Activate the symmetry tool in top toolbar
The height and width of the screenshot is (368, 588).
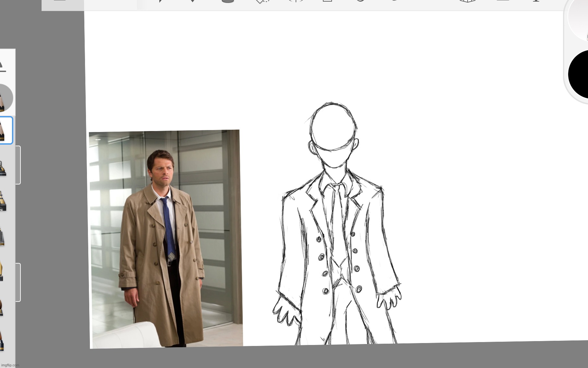pos(296,1)
